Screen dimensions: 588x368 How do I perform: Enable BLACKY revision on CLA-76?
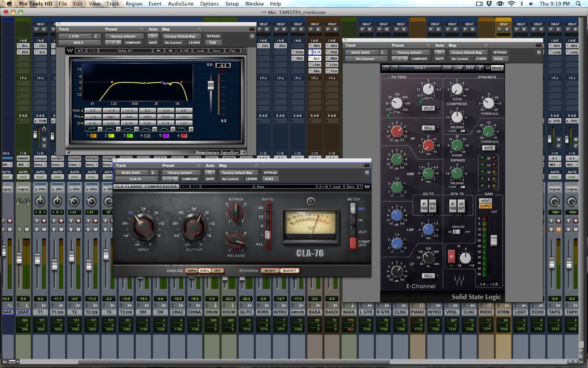point(289,270)
